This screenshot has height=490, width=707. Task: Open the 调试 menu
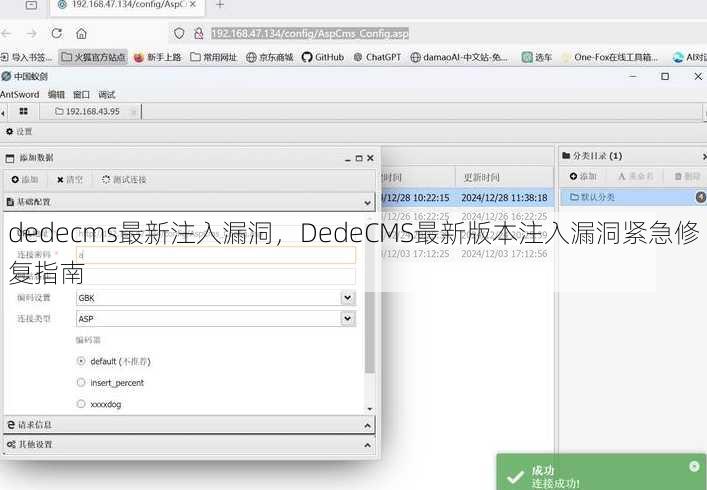[106, 95]
